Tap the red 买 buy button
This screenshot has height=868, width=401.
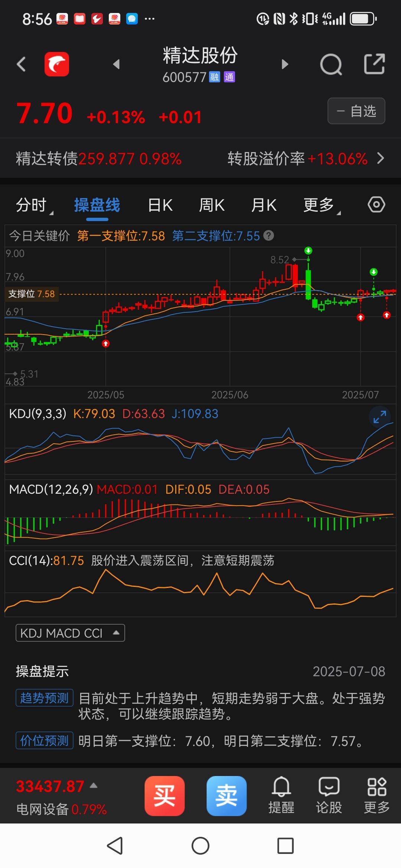(x=164, y=796)
